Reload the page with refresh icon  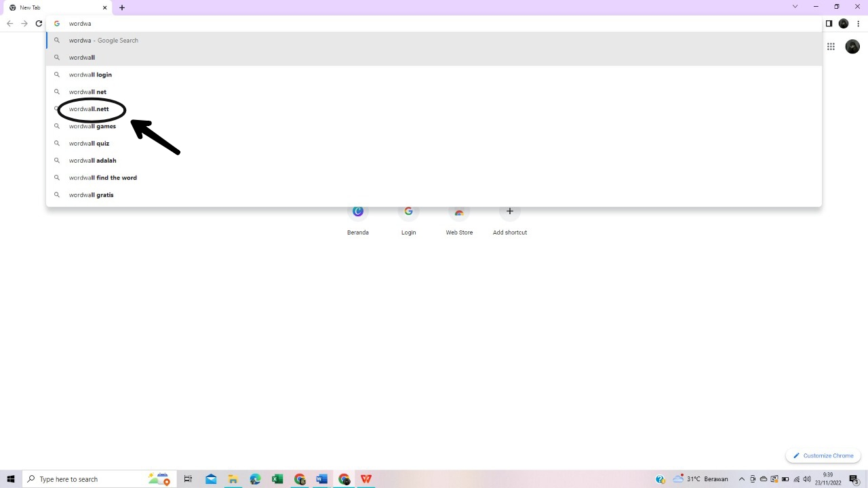point(39,23)
